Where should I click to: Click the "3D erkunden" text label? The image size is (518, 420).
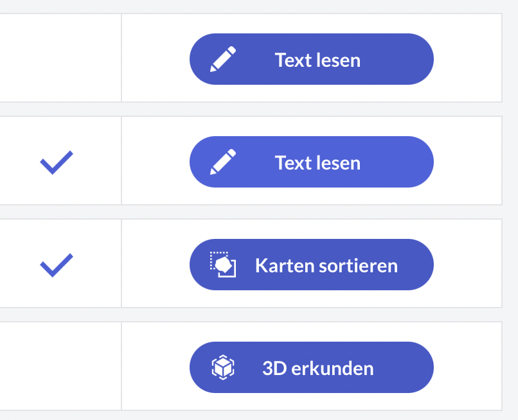317,368
